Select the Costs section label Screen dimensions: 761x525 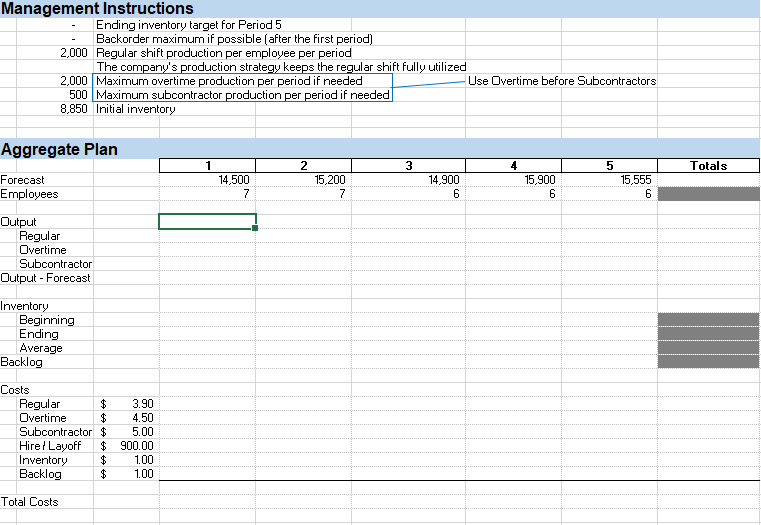pyautogui.click(x=15, y=390)
